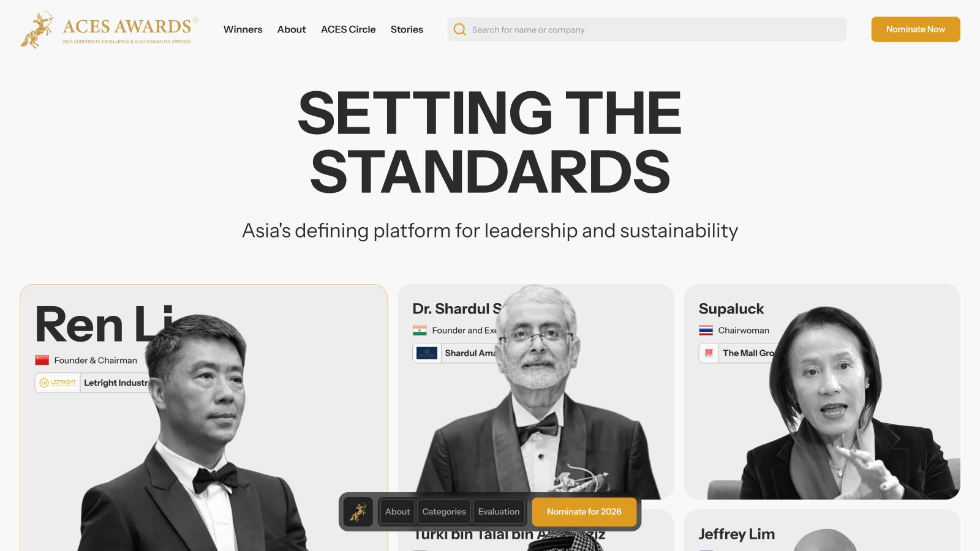Screen dimensions: 980x551
Task: Click the Letright company logo badge
Action: (58, 383)
